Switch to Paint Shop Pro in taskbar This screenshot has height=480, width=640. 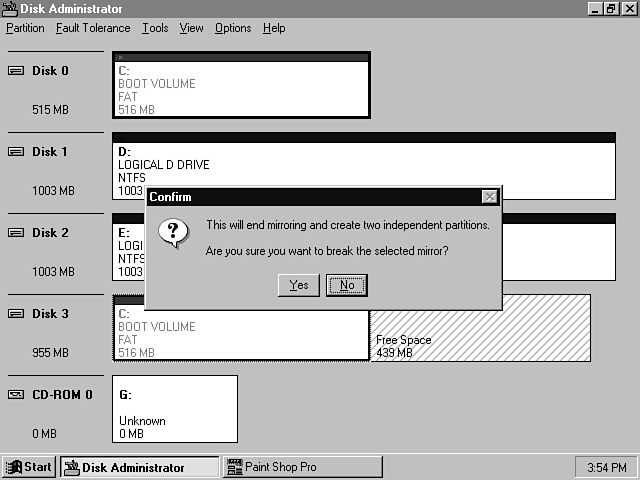[x=302, y=467]
